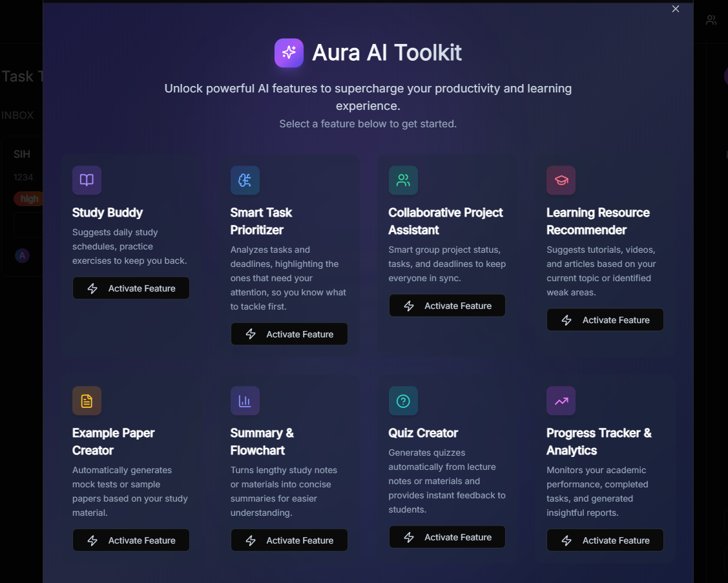Activate the Example Paper Creator feature
This screenshot has width=728, height=583.
pos(130,540)
